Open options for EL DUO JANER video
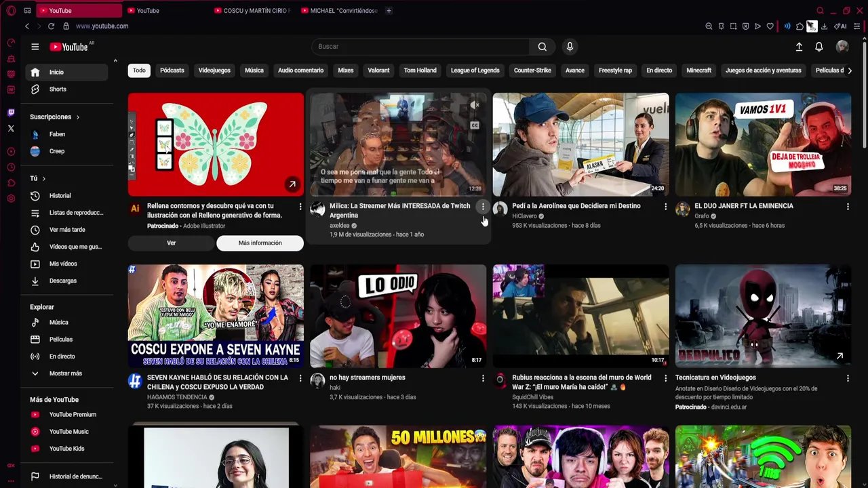 coord(848,206)
